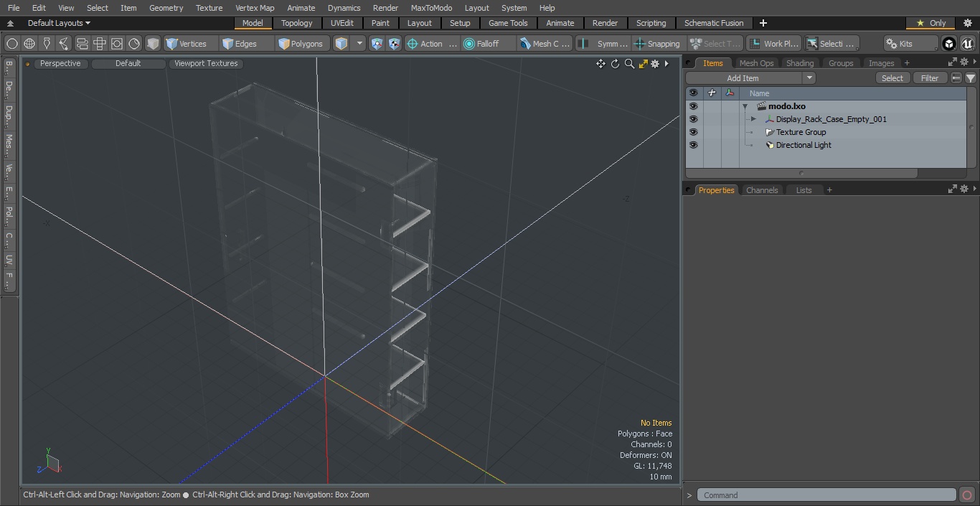980x506 pixels.
Task: Open the MaxToModo menu
Action: pyautogui.click(x=431, y=8)
